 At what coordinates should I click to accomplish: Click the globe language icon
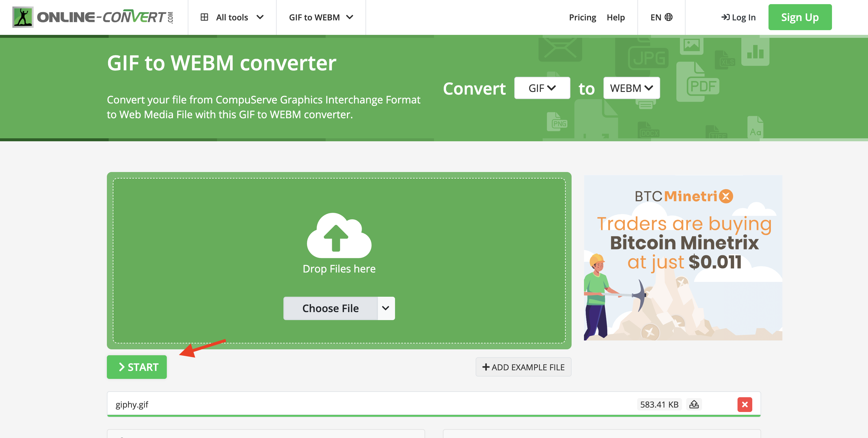[668, 17]
